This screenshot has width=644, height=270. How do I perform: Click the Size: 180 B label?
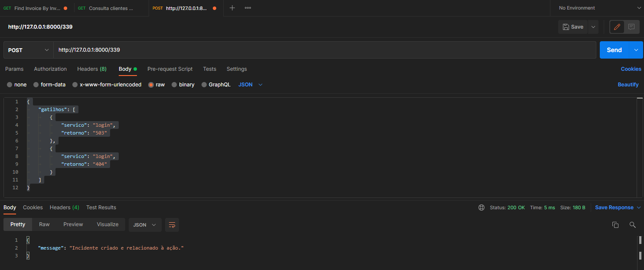573,207
